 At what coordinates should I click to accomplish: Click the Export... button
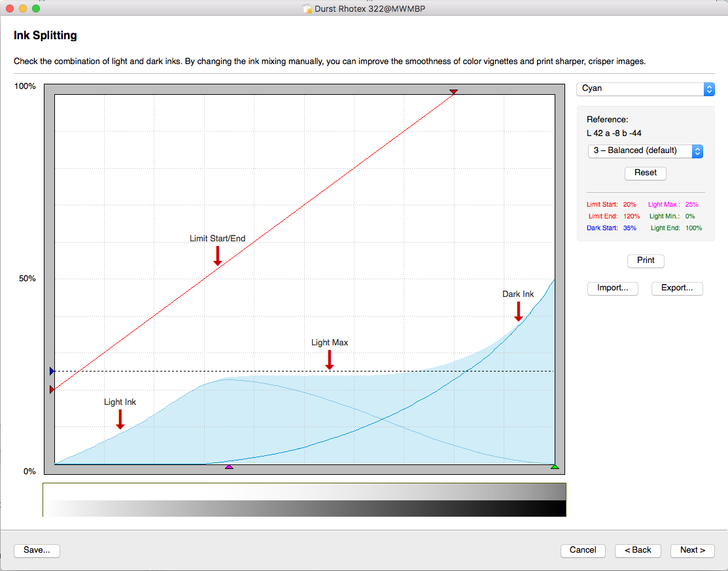677,288
